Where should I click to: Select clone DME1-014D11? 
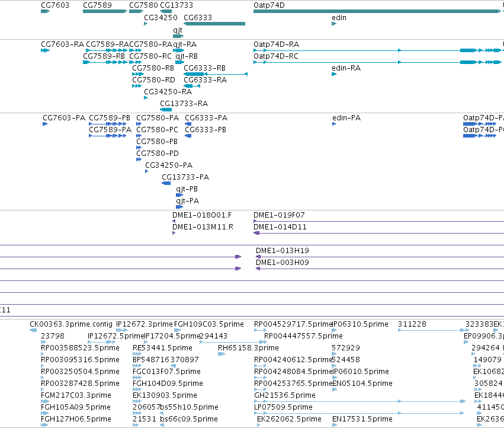pos(280,227)
